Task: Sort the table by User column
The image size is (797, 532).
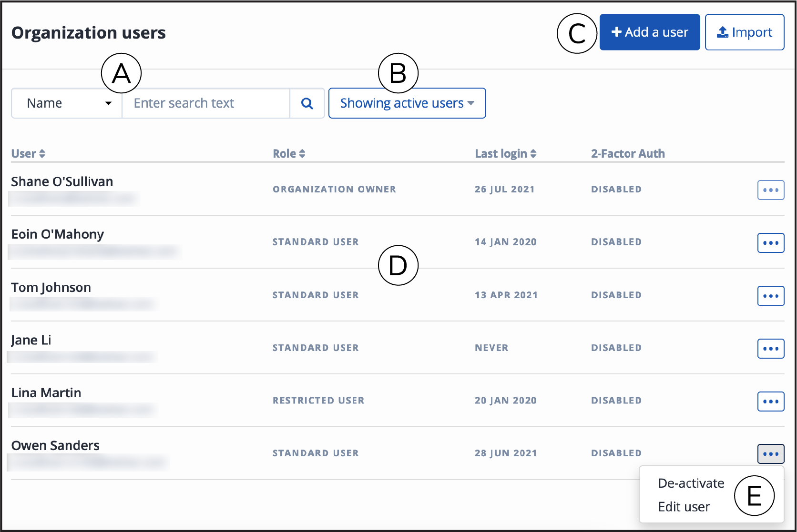Action: pyautogui.click(x=29, y=154)
